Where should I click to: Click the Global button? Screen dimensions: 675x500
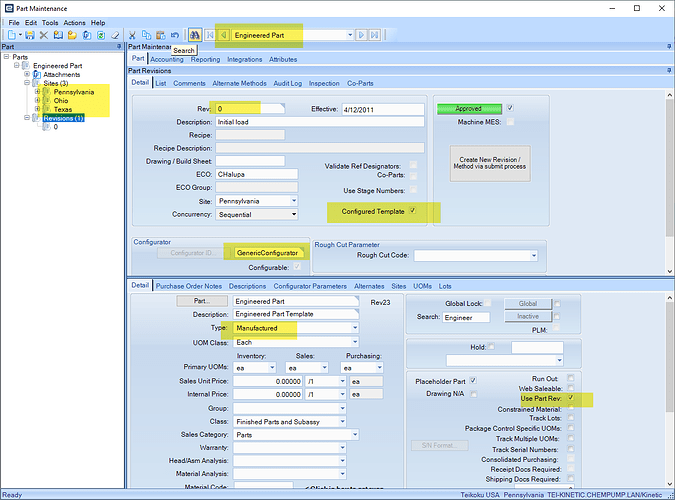tap(528, 304)
